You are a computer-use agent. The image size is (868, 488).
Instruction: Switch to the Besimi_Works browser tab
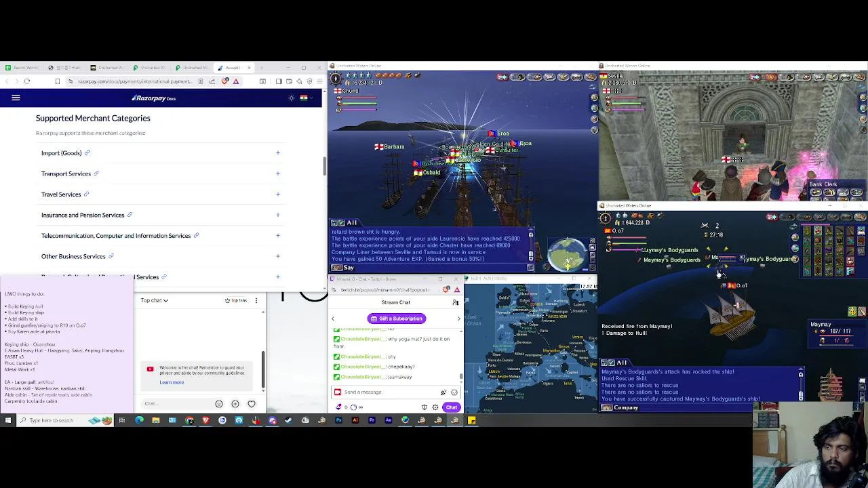point(24,68)
